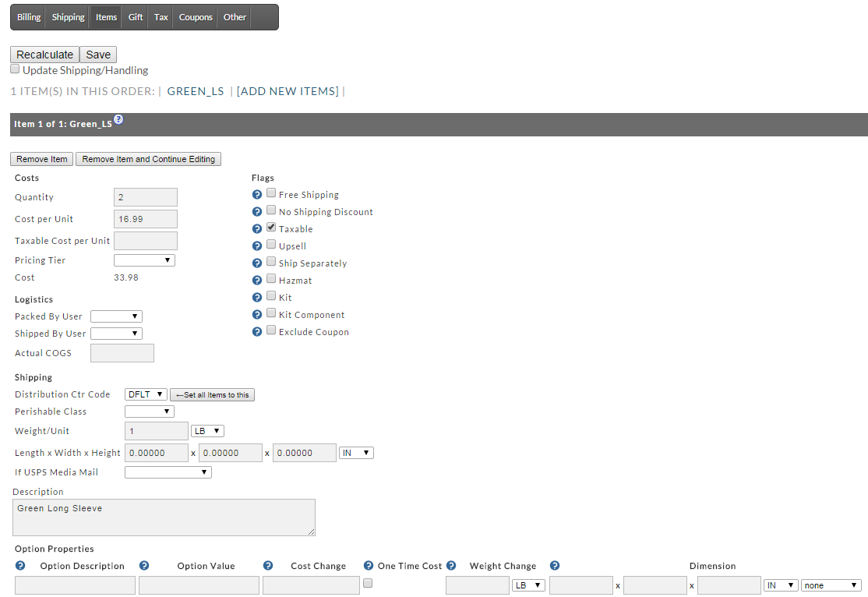The width and height of the screenshot is (868, 597).
Task: Expand the Distribution Ctr Code dropdown
Action: pos(146,394)
